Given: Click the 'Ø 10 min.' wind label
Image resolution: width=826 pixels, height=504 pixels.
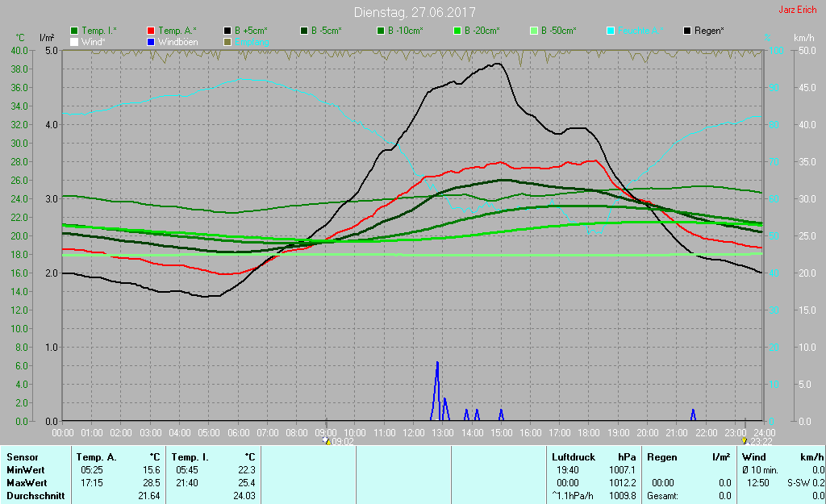Looking at the screenshot, I should pos(760,470).
